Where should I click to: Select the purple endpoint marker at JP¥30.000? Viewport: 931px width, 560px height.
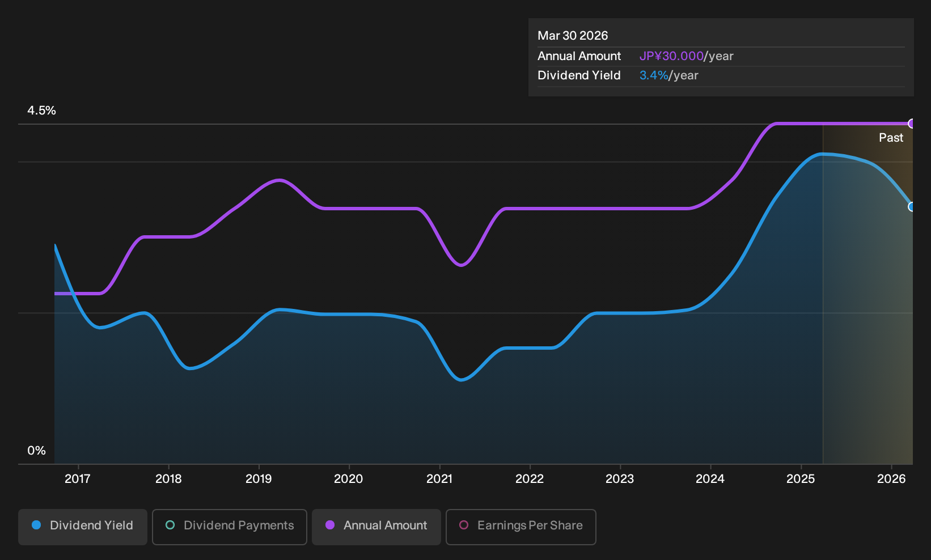[912, 124]
